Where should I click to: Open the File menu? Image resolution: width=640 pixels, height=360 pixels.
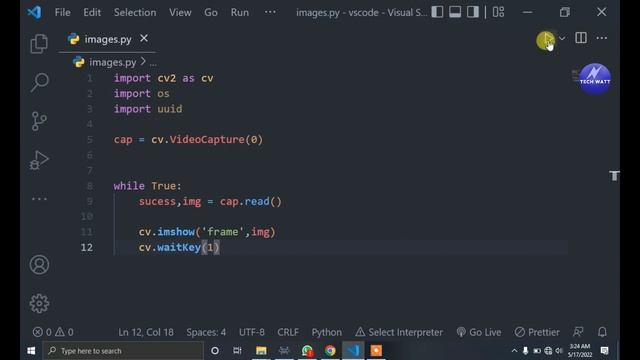pos(62,12)
